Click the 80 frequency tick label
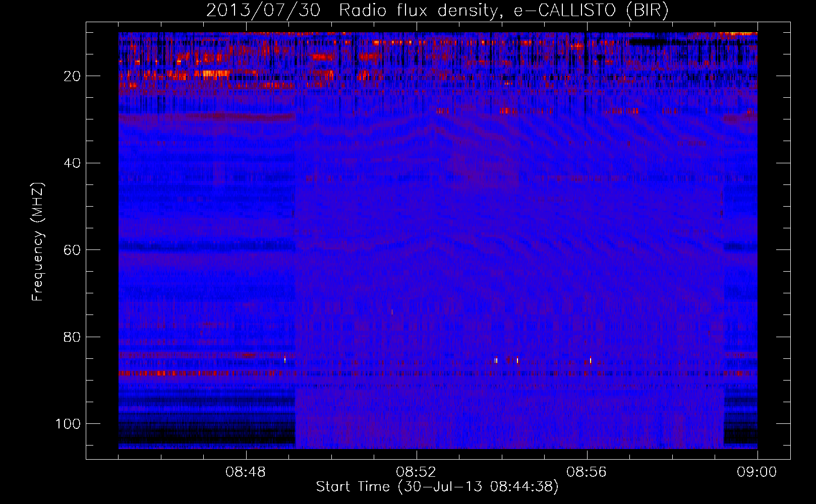Viewport: 816px width, 504px height. [73, 337]
